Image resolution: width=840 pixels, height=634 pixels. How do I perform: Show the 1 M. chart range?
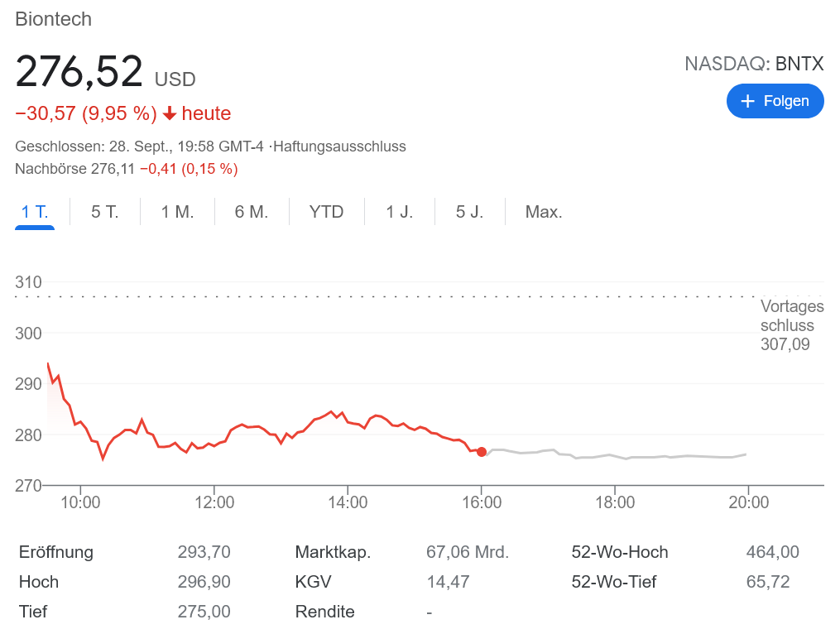[x=177, y=212]
